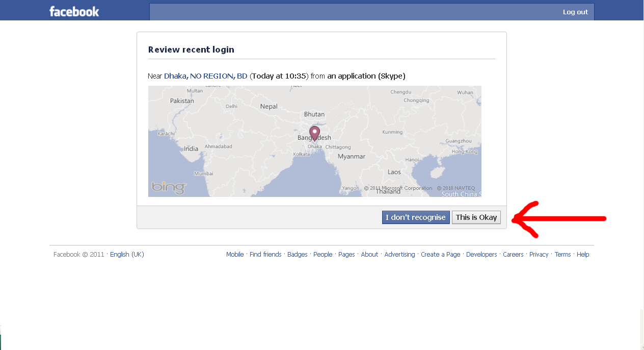
Task: Click the Bing logo on map
Action: point(169,187)
